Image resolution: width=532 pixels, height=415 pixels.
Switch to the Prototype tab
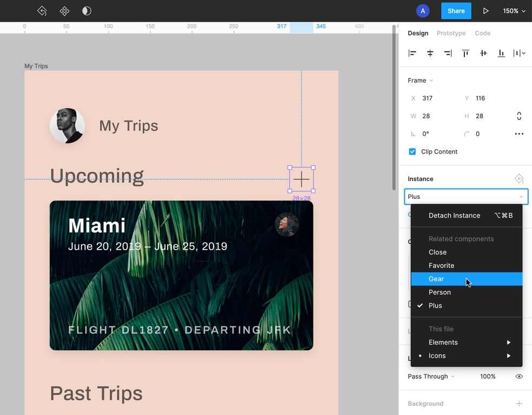click(x=451, y=34)
